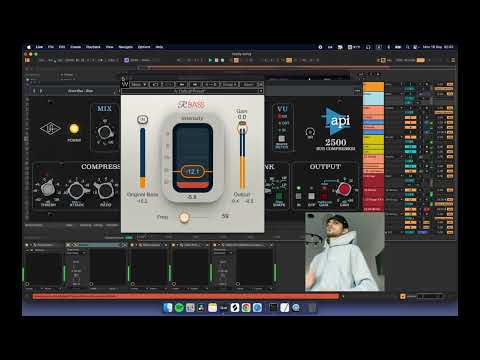Image resolution: width=480 pixels, height=360 pixels.
Task: Click the red Output Make-Up gain knob
Action: [x=344, y=189]
